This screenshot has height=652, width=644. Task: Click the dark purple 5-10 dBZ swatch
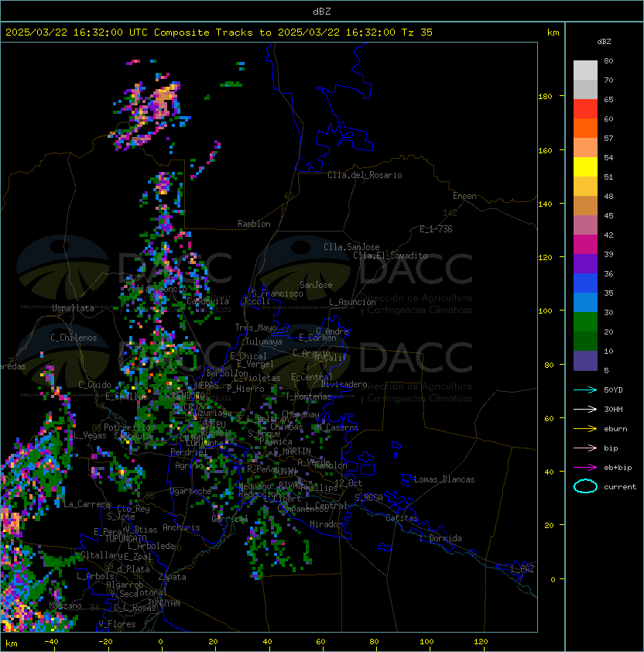(585, 361)
